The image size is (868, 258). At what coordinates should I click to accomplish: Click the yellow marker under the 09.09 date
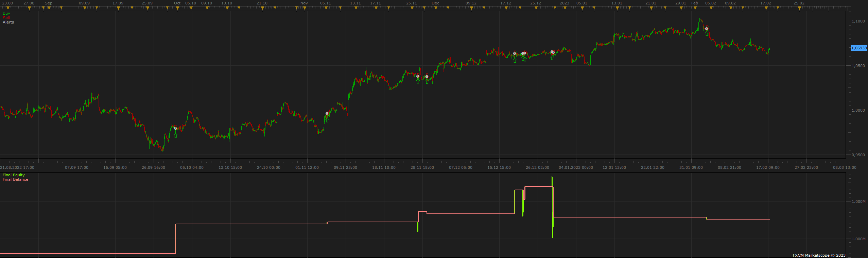click(84, 8)
